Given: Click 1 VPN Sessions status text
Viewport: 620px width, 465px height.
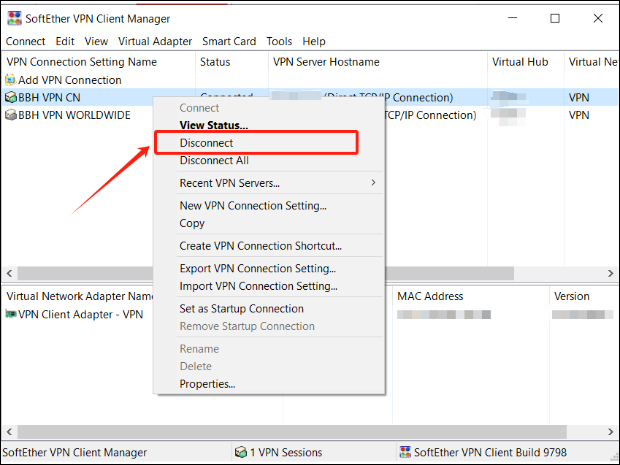Looking at the screenshot, I should [x=286, y=452].
